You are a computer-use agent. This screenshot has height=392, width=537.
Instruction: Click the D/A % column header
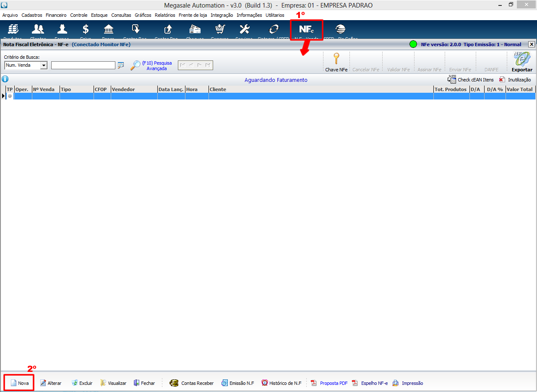click(x=495, y=89)
